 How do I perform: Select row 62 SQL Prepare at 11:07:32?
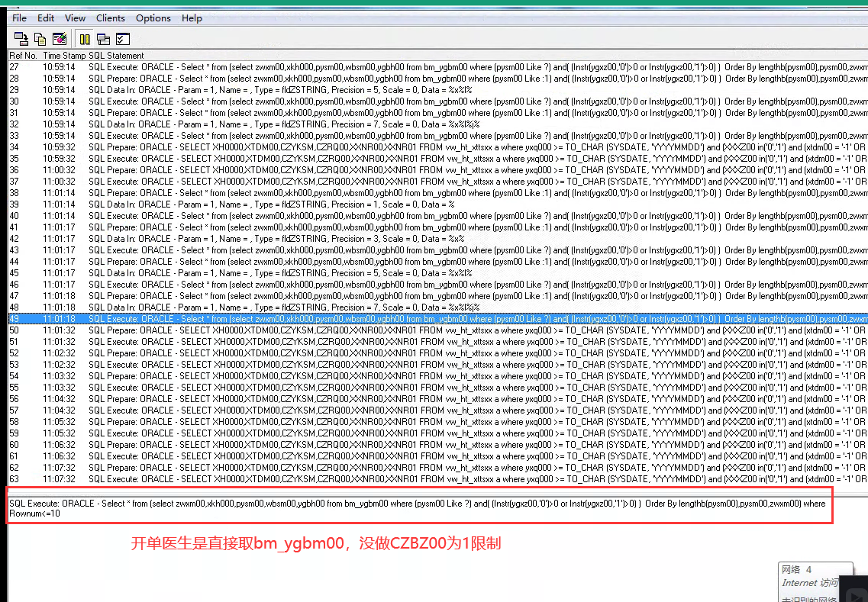point(438,467)
